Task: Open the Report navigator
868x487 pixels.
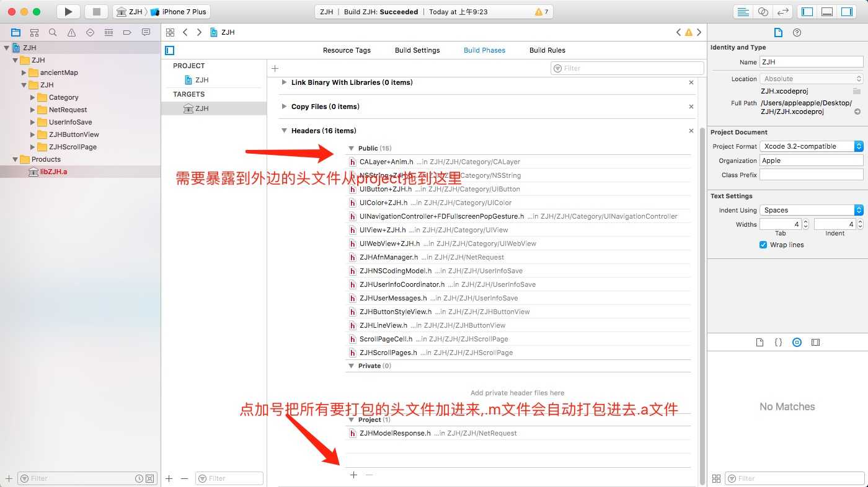Action: [x=146, y=32]
